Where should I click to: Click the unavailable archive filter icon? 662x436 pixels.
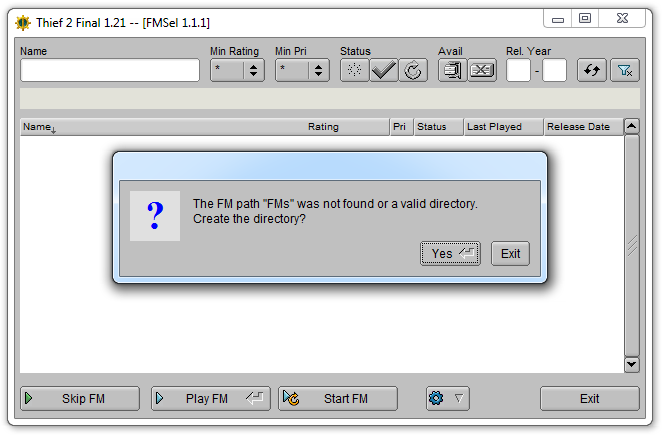[x=482, y=70]
